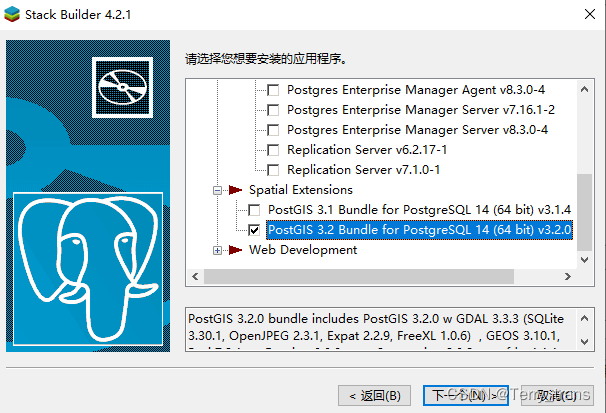The image size is (606, 413).
Task: Select Postgres Enterprise Manager Agent row text
Action: [x=416, y=90]
